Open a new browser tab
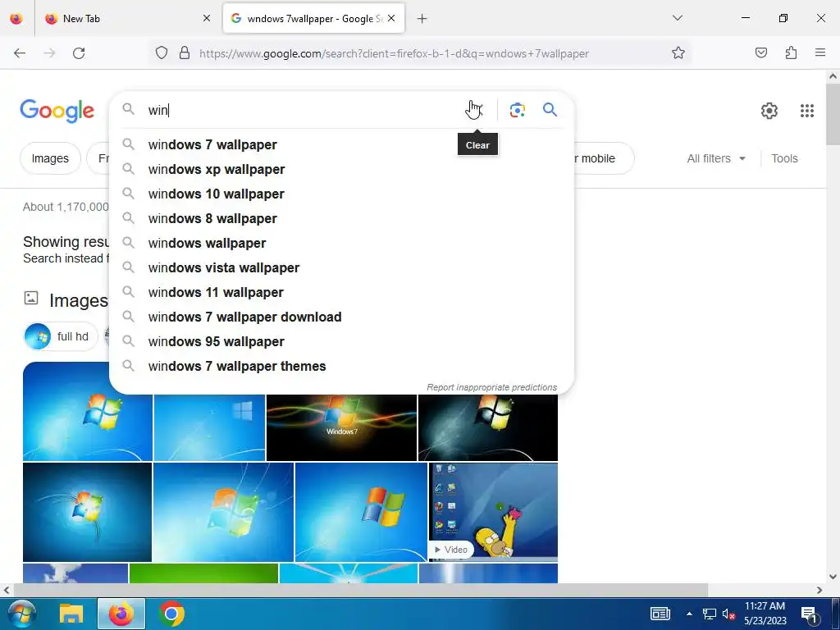Image resolution: width=840 pixels, height=630 pixels. 422,19
